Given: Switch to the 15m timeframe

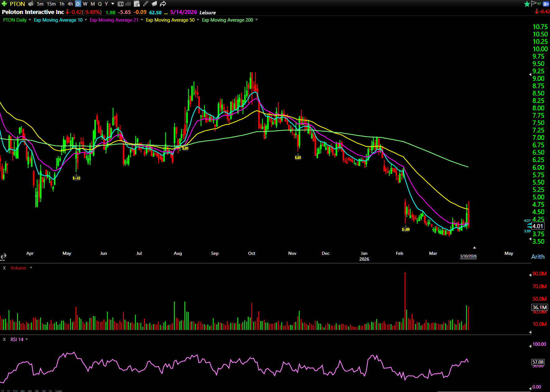Looking at the screenshot, I should pos(51,4).
